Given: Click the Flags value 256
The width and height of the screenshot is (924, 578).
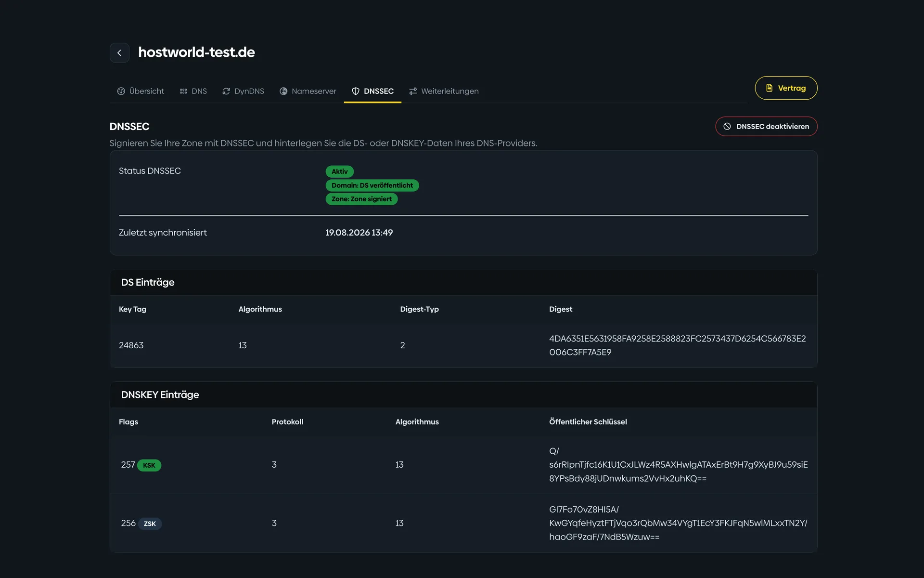Looking at the screenshot, I should click(128, 523).
